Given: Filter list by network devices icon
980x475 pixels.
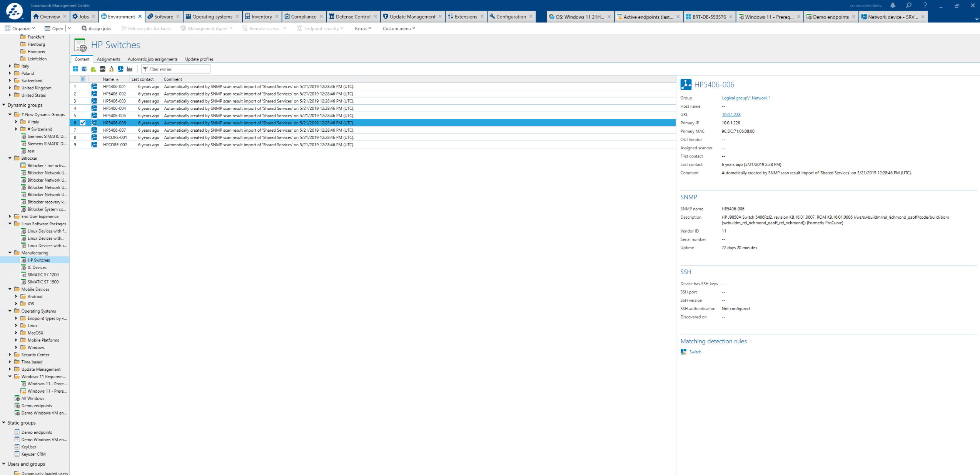Looking at the screenshot, I should point(120,69).
